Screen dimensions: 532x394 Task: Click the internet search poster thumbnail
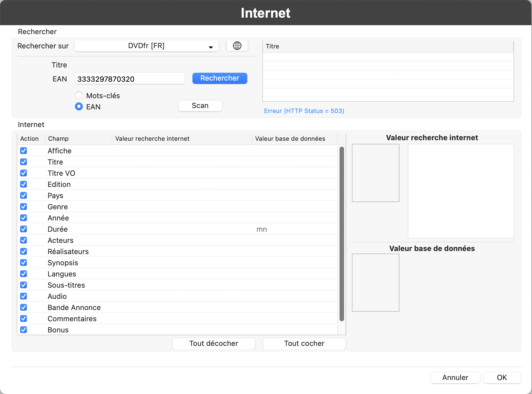(375, 173)
